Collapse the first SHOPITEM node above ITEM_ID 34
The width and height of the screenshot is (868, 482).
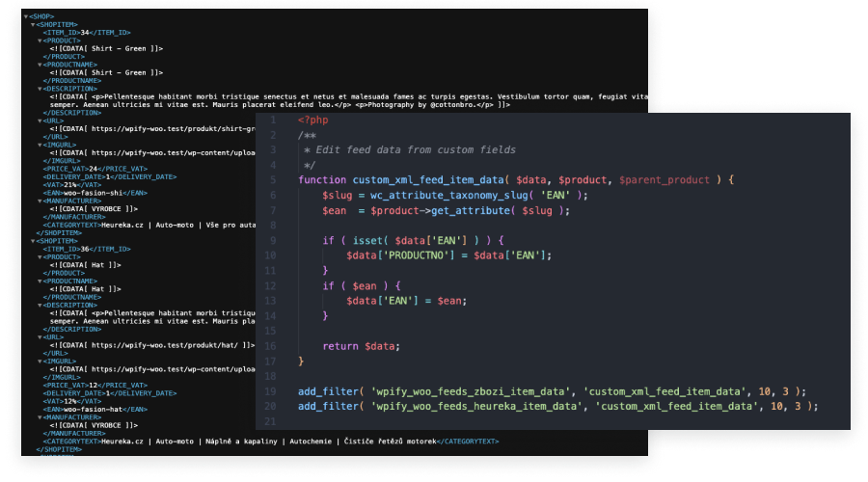[x=33, y=25]
